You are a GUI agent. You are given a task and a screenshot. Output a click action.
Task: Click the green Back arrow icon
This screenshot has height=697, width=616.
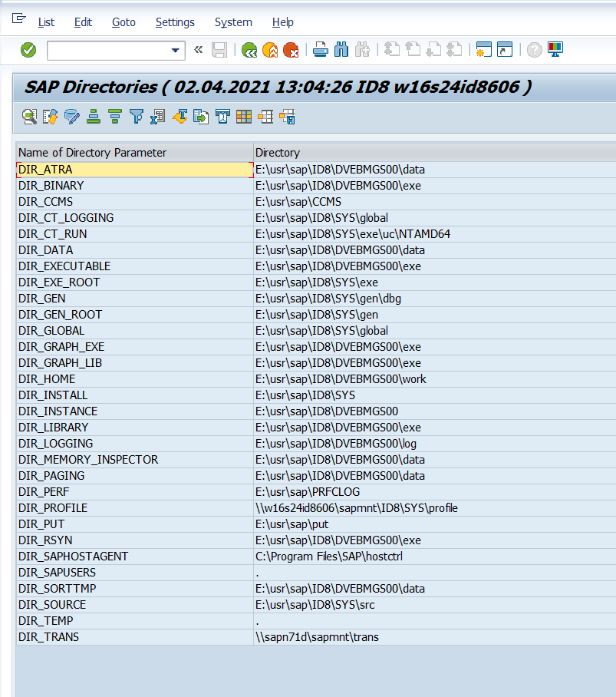[249, 50]
